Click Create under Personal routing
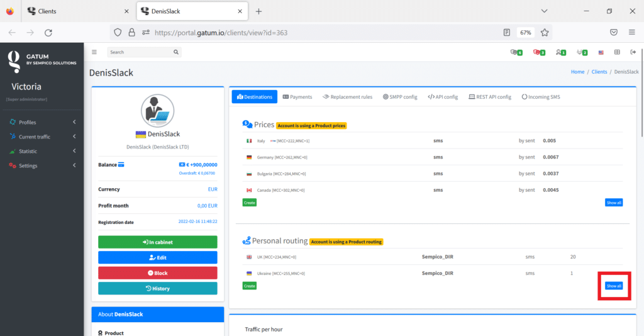 click(x=249, y=286)
